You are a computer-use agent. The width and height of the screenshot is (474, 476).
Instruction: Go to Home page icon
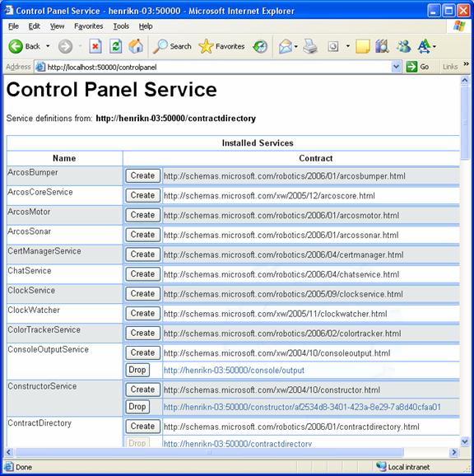(x=136, y=46)
